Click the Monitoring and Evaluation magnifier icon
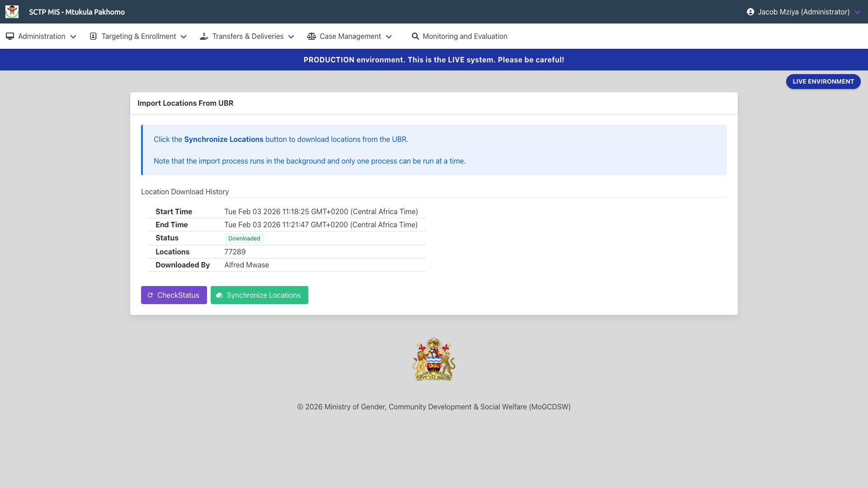 click(415, 36)
